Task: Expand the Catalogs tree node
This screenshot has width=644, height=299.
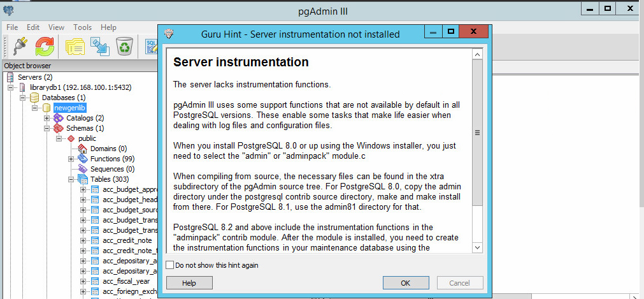Action: coord(47,118)
